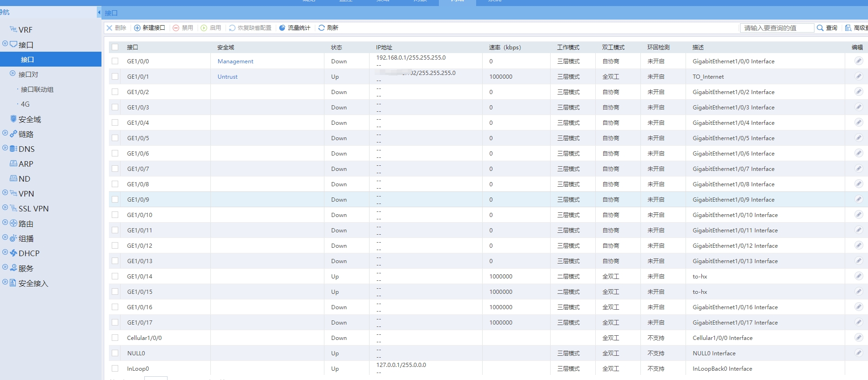Click the DNS navigation icon
The image size is (868, 380).
tap(13, 149)
